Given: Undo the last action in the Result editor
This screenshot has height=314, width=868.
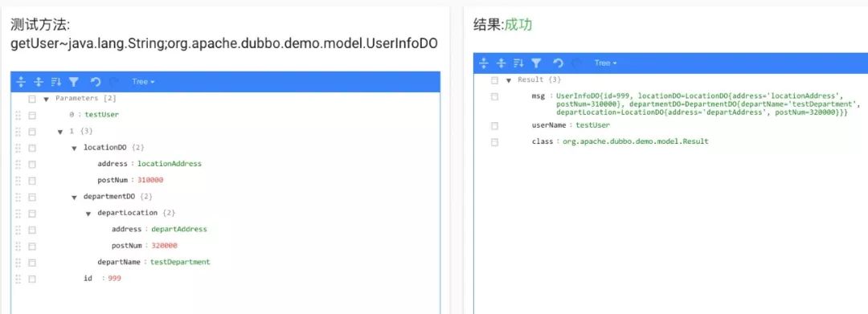Looking at the screenshot, I should tap(558, 63).
